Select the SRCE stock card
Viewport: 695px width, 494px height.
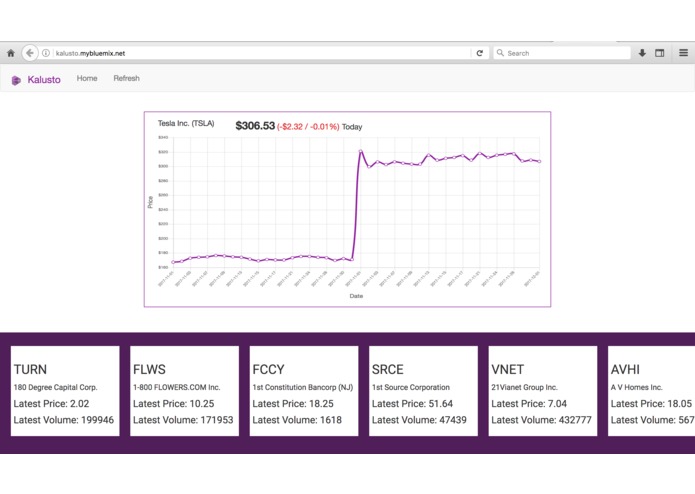click(423, 391)
